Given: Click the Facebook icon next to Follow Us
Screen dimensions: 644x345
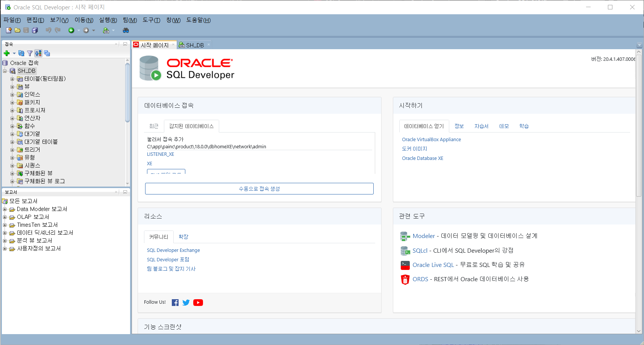Looking at the screenshot, I should 175,303.
